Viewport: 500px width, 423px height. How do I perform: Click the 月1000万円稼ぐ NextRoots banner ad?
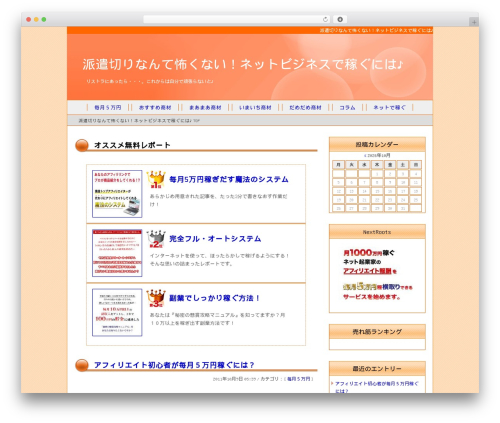(x=377, y=275)
